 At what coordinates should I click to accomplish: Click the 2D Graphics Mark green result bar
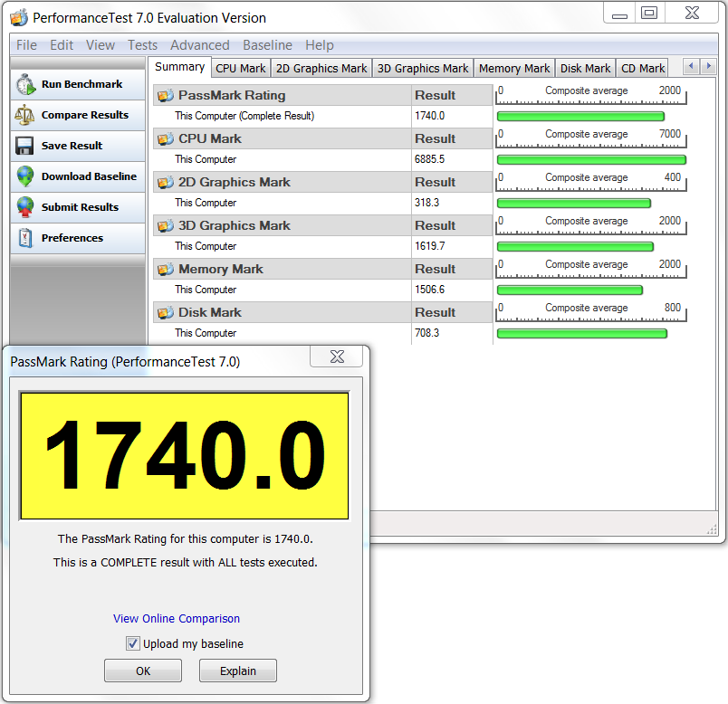pos(574,204)
